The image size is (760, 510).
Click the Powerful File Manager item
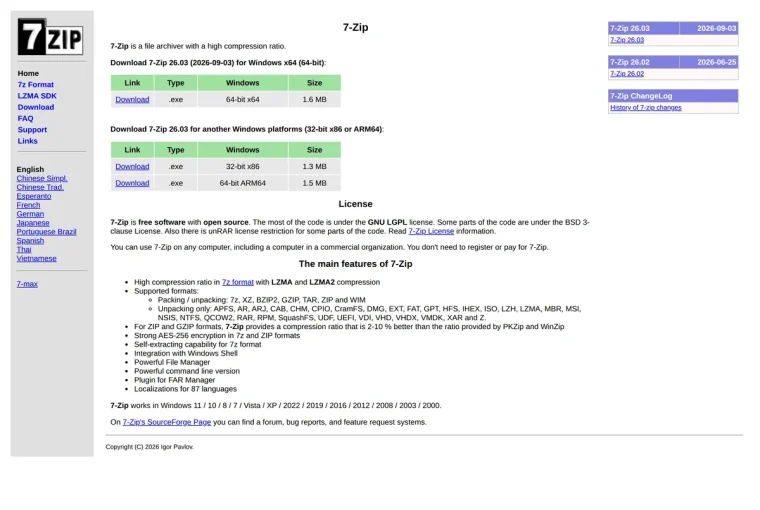(172, 362)
